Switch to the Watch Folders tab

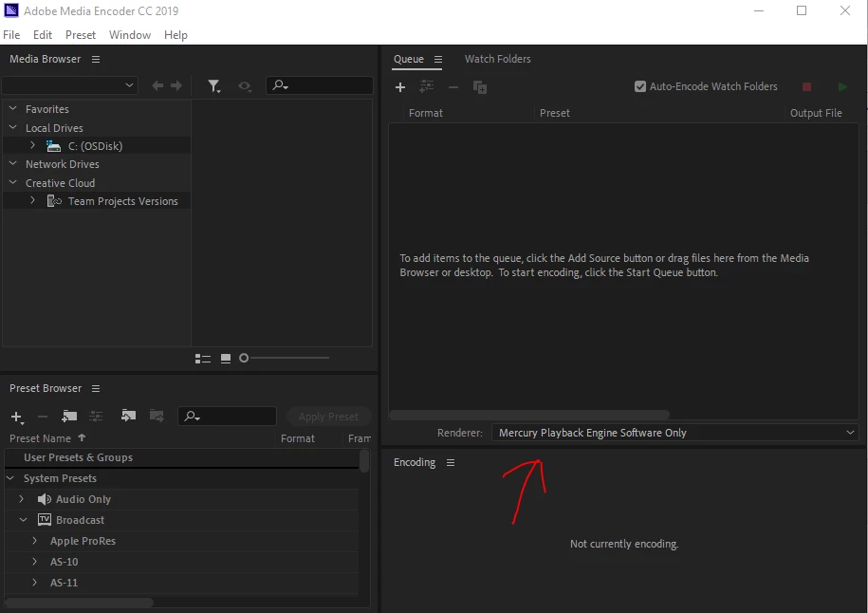click(498, 59)
